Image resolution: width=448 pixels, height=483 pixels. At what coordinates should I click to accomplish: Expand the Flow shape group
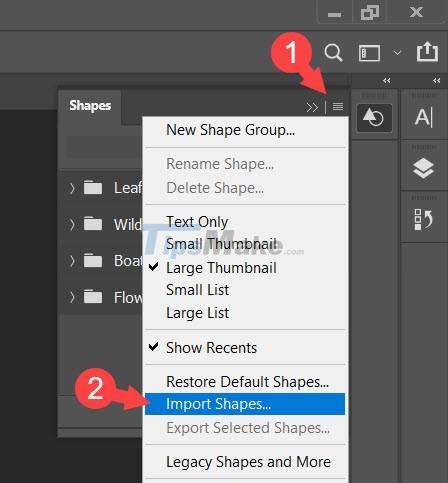[x=72, y=297]
